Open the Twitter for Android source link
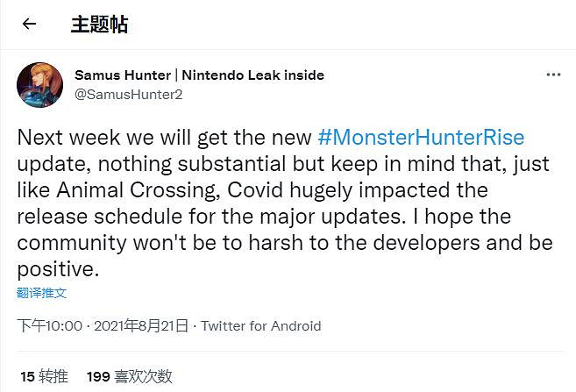Screen dimensions: 576x392 (x=261, y=326)
